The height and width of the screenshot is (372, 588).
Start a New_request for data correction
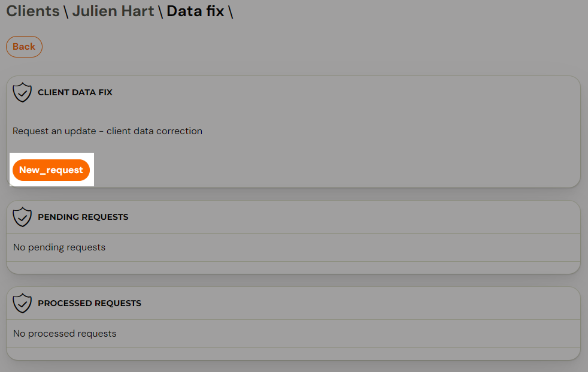point(51,170)
